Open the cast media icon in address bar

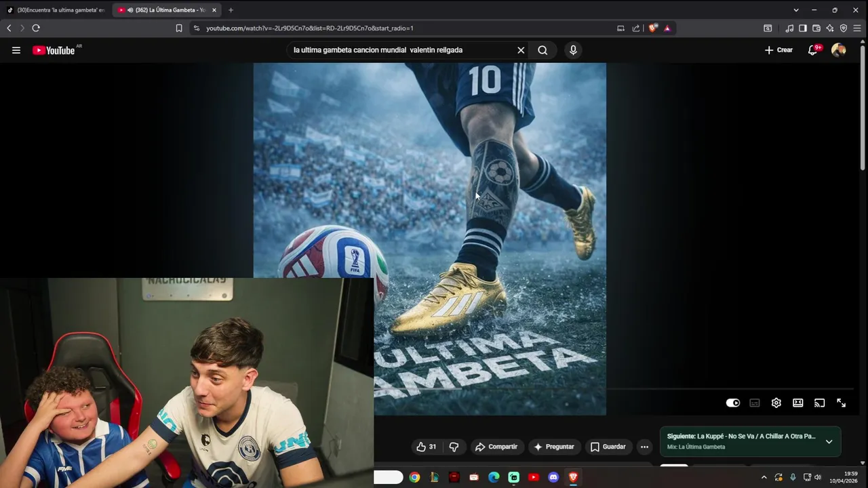tap(620, 28)
